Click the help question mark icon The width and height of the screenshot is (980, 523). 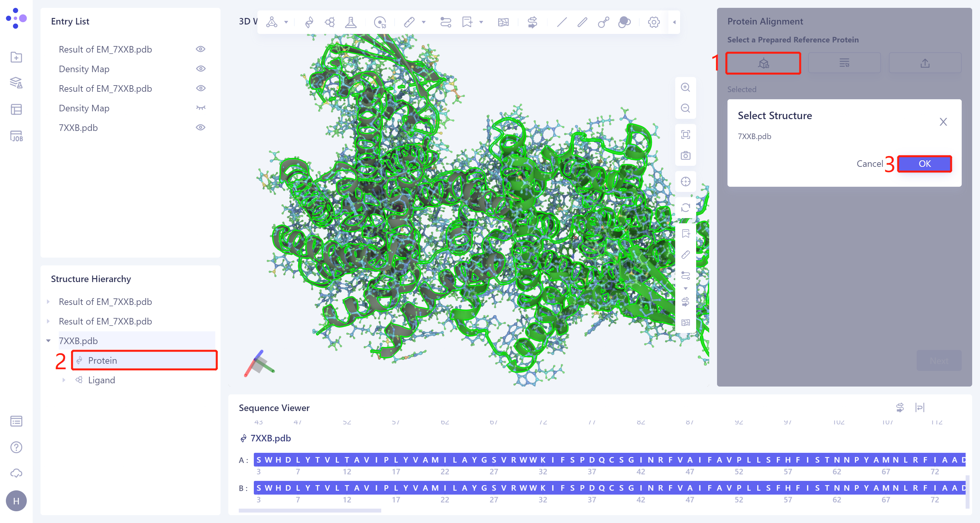[16, 447]
